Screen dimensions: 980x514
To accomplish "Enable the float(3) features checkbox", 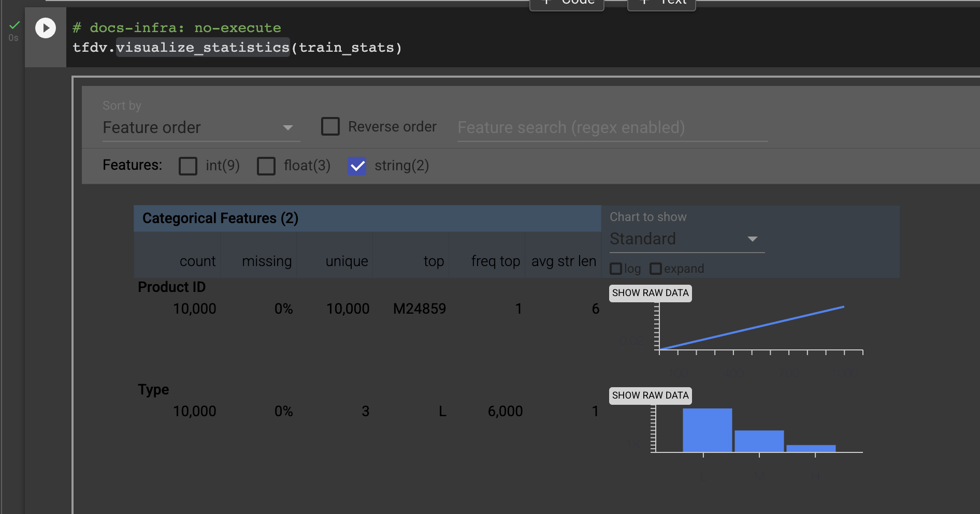I will (x=266, y=166).
